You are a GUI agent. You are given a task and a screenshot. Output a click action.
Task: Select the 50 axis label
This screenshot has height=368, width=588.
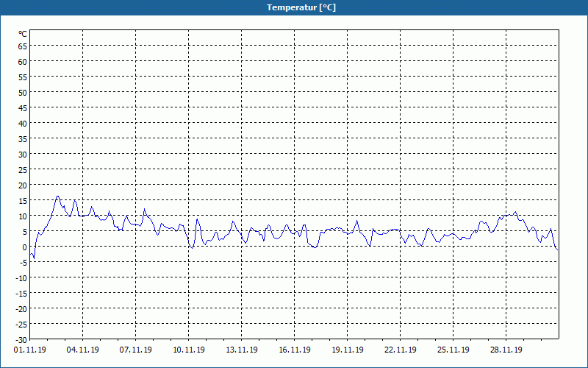pos(23,93)
